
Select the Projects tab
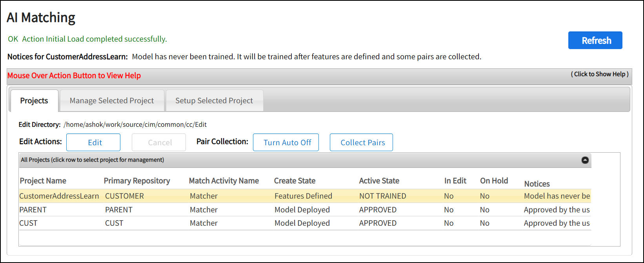click(34, 101)
